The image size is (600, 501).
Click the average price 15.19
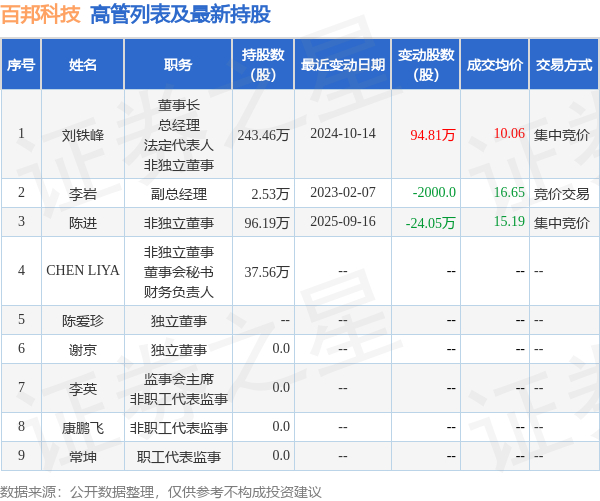[x=509, y=221]
